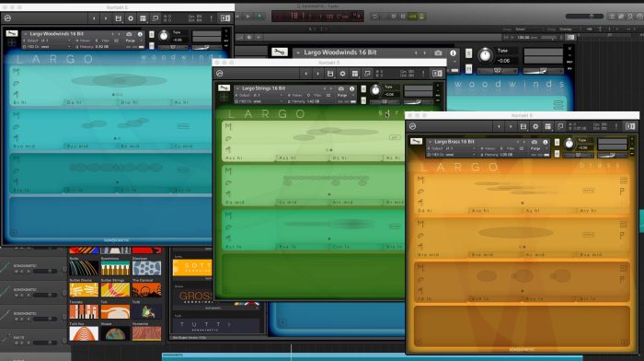Viewport: 644px width, 361px height.
Task: Toggle panel view at right of Woodwinds toolbar
Action: 225,18
